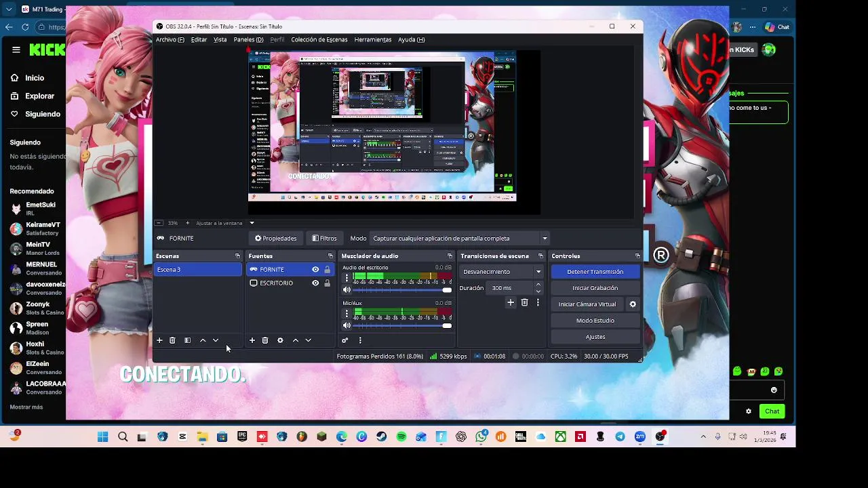Increase the Duración value
The width and height of the screenshot is (868, 488).
click(538, 285)
